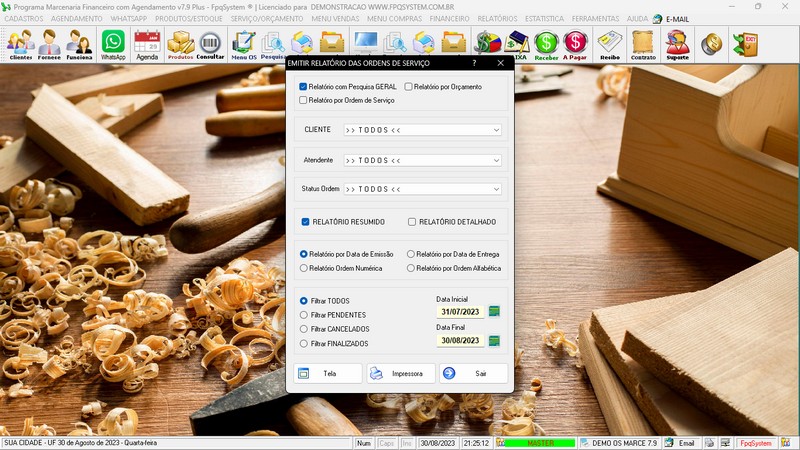Open the Atendente dropdown list

(496, 160)
